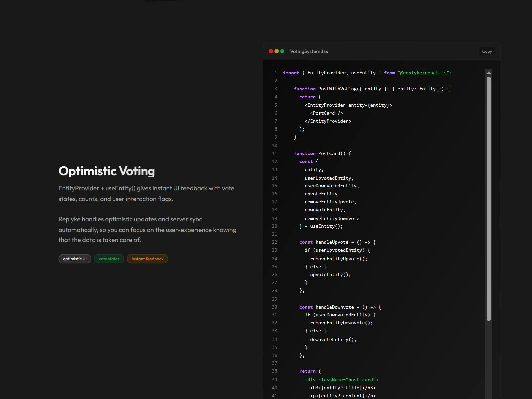The width and height of the screenshot is (532, 399).
Task: Click the <p>{entity?.content}</p> line
Action: (x=343, y=396)
